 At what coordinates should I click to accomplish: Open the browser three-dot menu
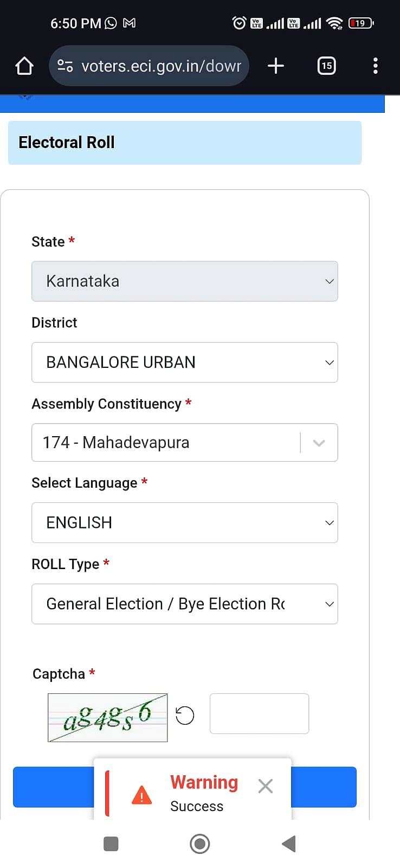375,66
